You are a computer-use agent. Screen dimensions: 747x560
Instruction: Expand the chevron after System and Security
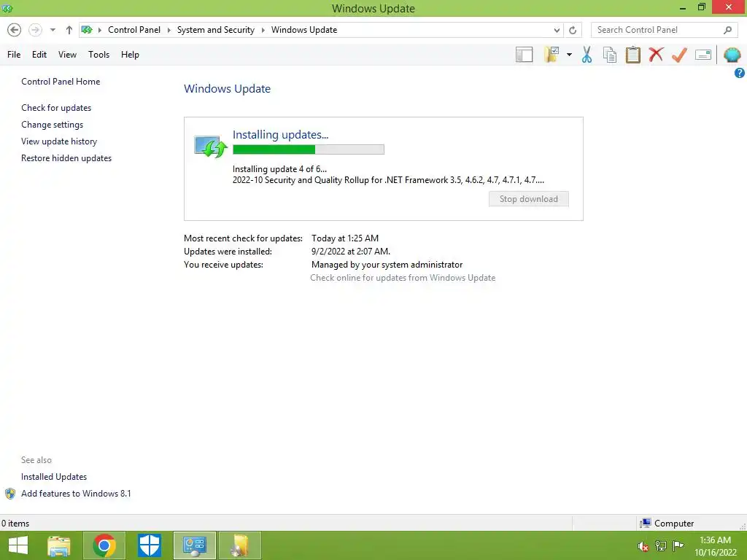coord(263,30)
